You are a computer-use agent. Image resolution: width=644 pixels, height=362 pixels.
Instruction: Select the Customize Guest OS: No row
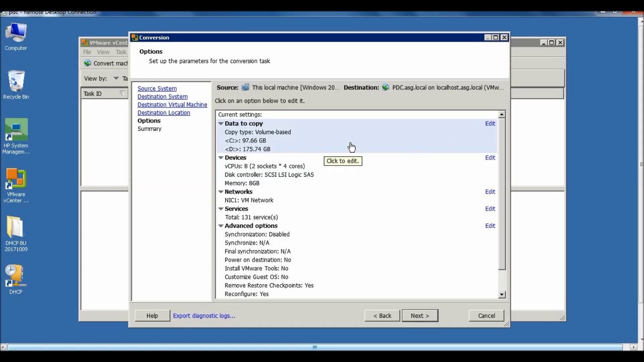(257, 278)
